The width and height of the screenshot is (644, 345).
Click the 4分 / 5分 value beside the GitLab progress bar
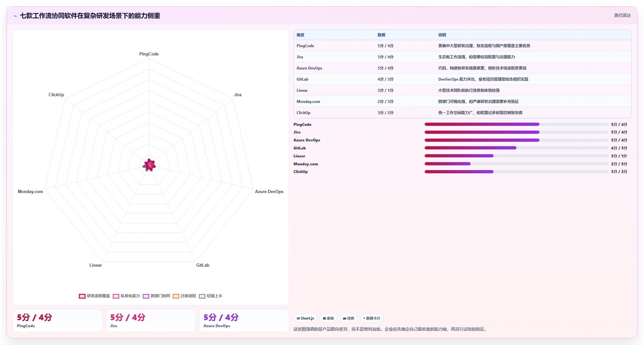click(x=619, y=148)
